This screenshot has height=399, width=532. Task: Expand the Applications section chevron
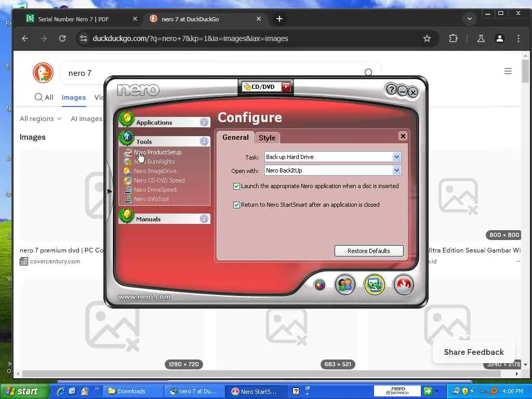tap(204, 122)
